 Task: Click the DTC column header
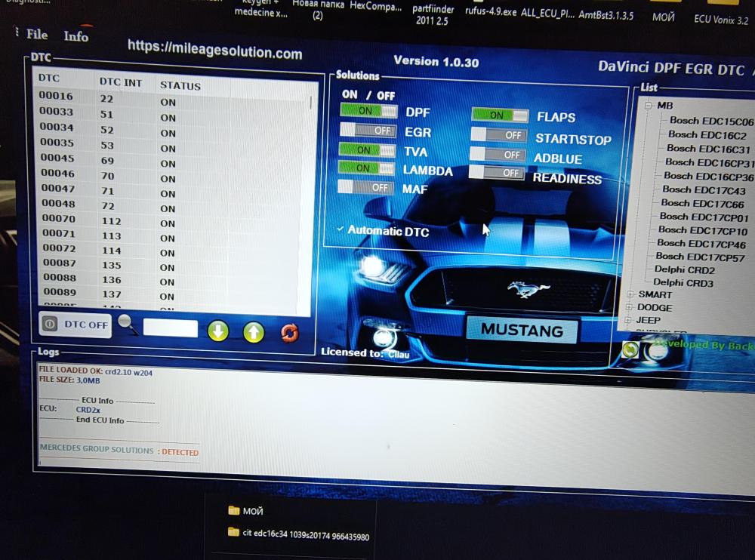(48, 78)
